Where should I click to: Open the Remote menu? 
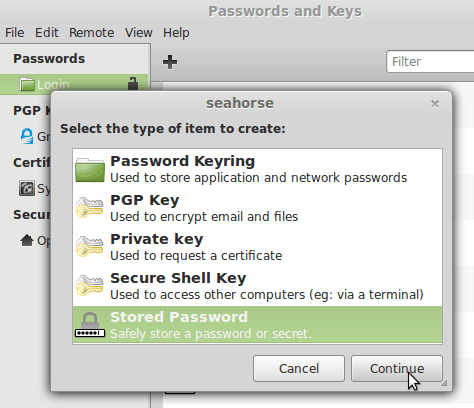click(x=91, y=33)
